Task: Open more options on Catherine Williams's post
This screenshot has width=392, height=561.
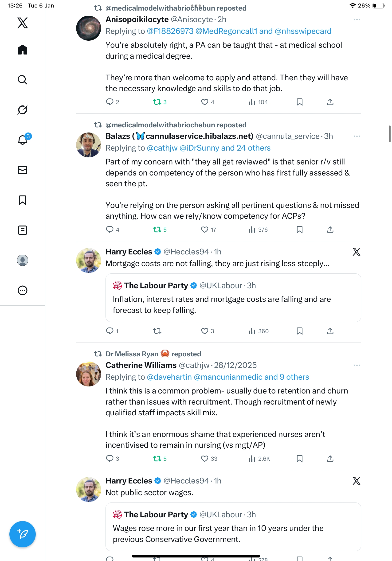Action: coord(357,365)
